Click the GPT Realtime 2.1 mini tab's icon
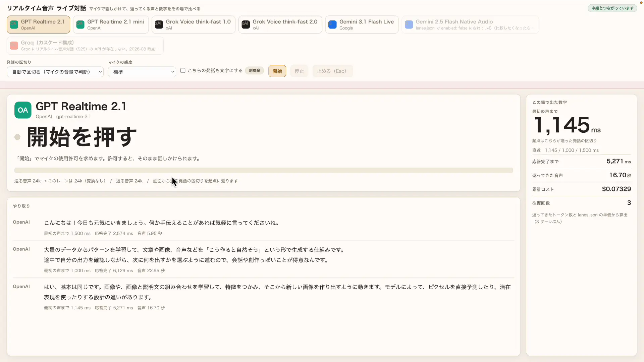 coord(80,24)
